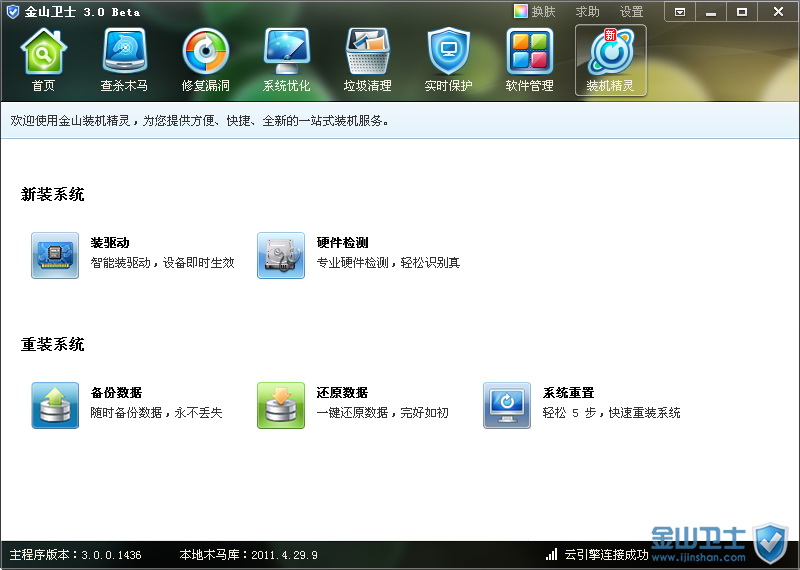
Task: Minimize the 金山卫士 window
Action: [x=711, y=12]
